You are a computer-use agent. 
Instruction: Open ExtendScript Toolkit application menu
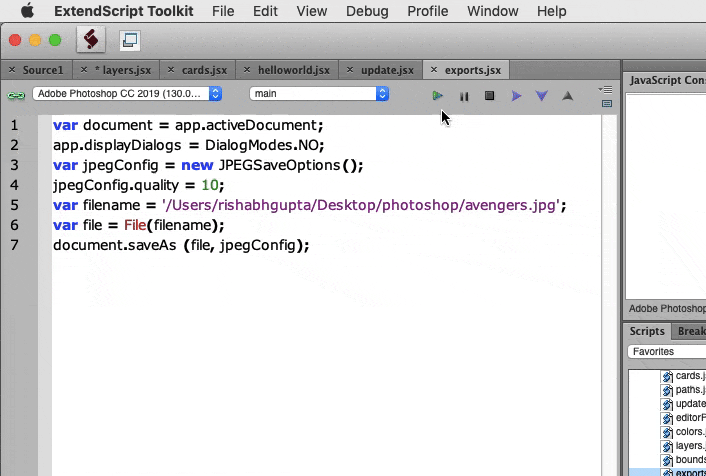124,11
